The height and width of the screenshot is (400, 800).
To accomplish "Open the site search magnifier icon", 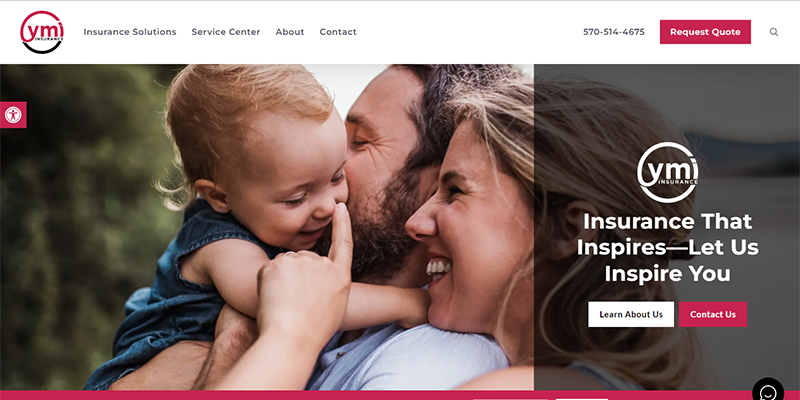I will click(x=773, y=32).
